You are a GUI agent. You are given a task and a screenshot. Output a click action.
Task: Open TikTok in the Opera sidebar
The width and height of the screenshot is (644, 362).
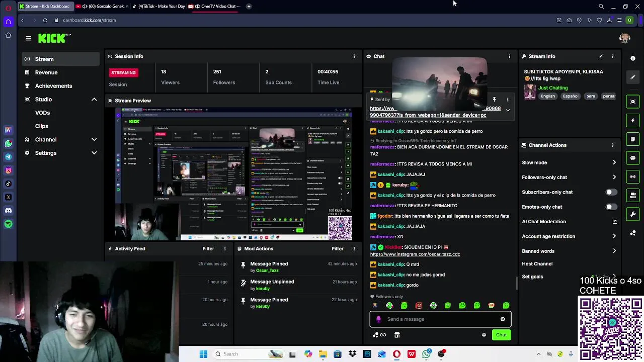click(8, 184)
